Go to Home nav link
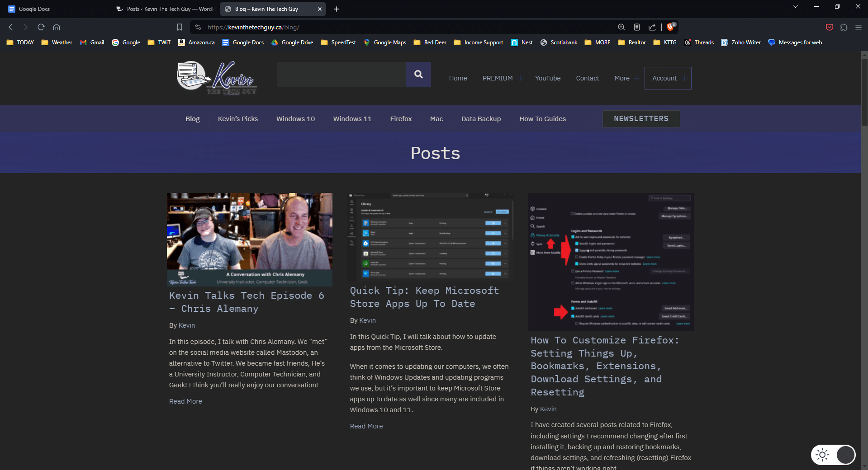Screen dimensions: 868x470 (458, 78)
